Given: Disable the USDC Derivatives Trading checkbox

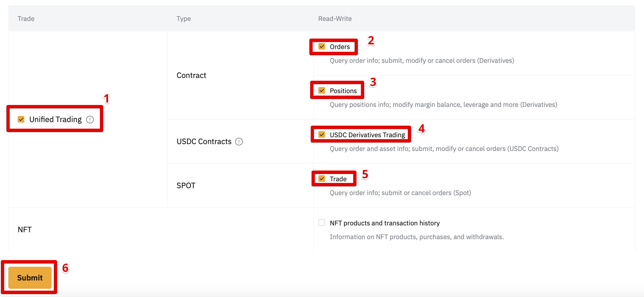Looking at the screenshot, I should pos(322,135).
